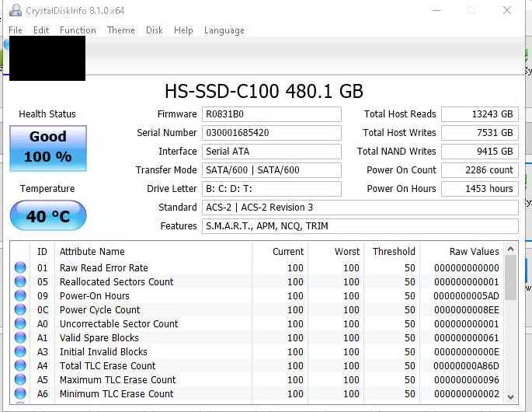Screen dimensions: 532x412
Task: Click Total Host Writes value 7531 GB
Action: [480, 133]
